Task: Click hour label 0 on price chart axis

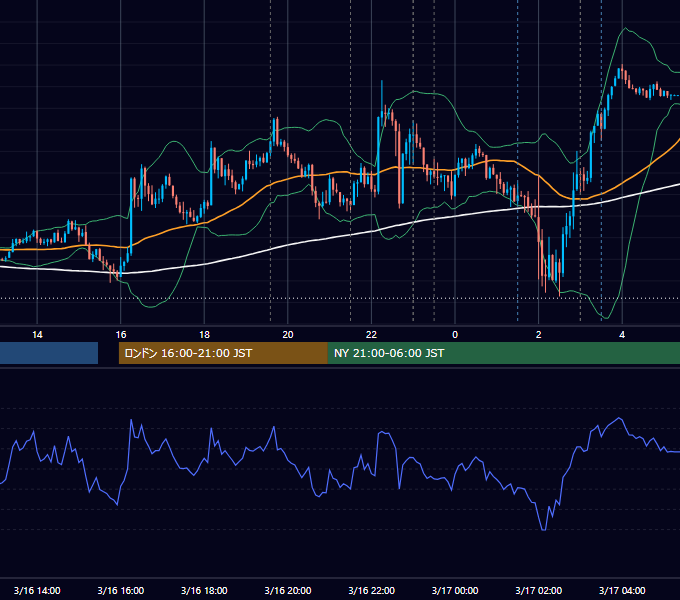Action: 455,335
